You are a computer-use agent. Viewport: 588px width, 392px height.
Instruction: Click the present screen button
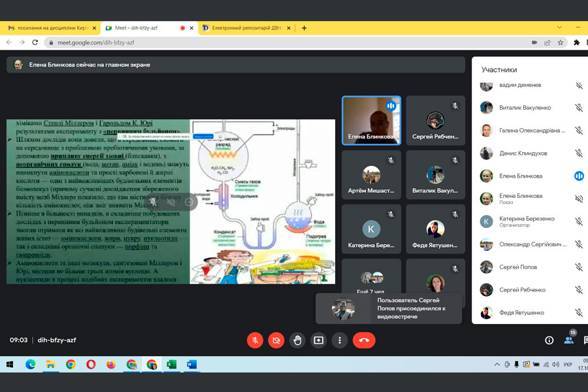coord(318,340)
